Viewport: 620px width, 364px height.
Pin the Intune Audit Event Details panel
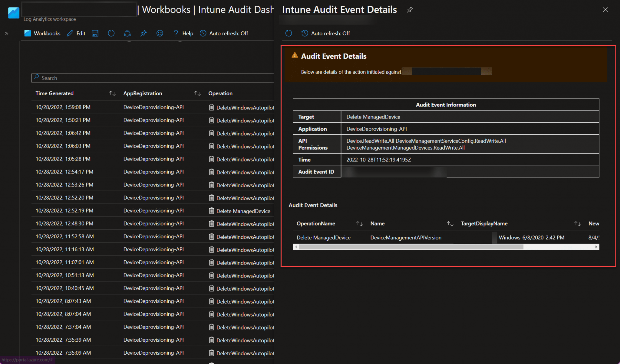[x=410, y=10]
